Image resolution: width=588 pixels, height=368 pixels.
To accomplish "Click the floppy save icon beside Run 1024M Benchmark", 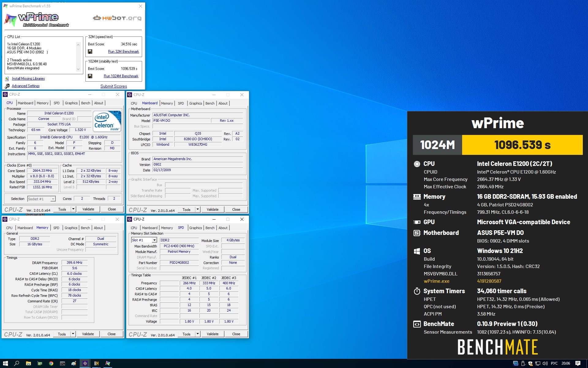I will 90,76.
